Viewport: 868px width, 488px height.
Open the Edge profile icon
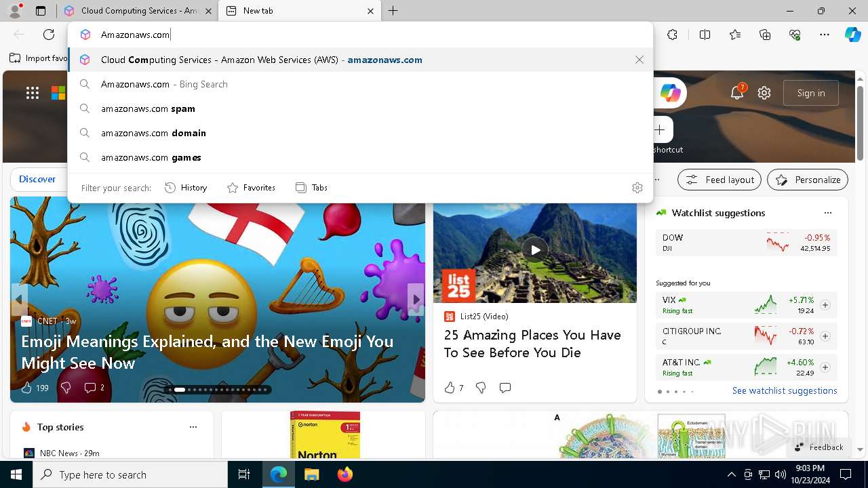point(15,11)
